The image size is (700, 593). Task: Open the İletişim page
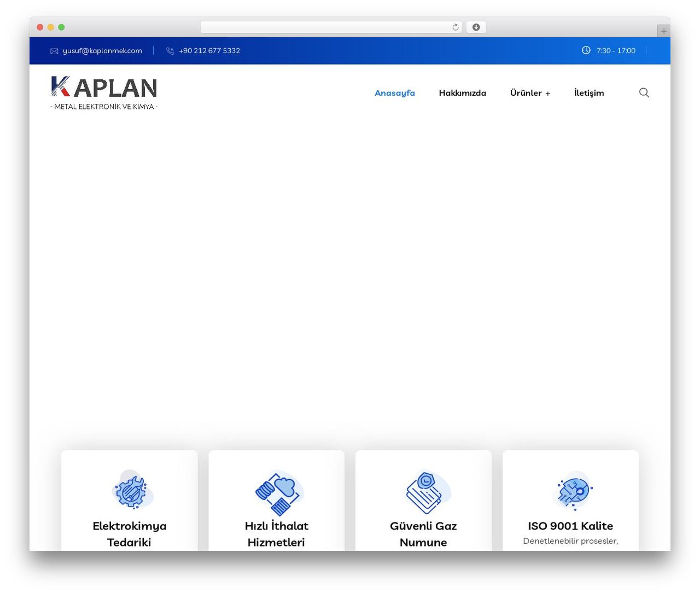tap(589, 93)
